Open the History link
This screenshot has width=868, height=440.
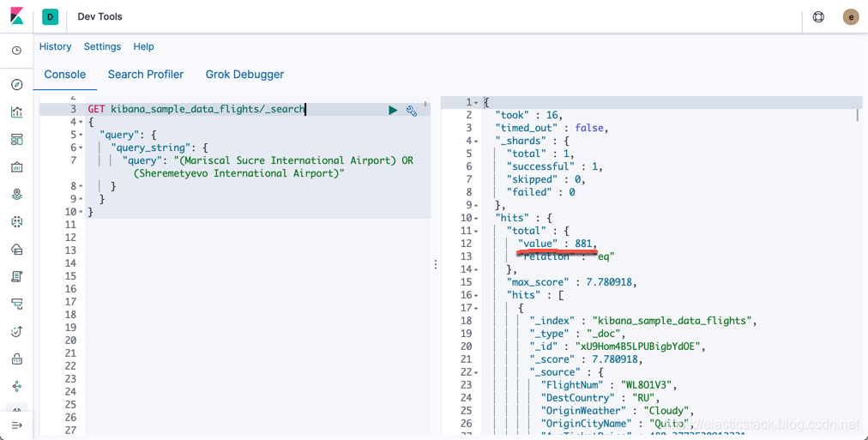pyautogui.click(x=56, y=46)
